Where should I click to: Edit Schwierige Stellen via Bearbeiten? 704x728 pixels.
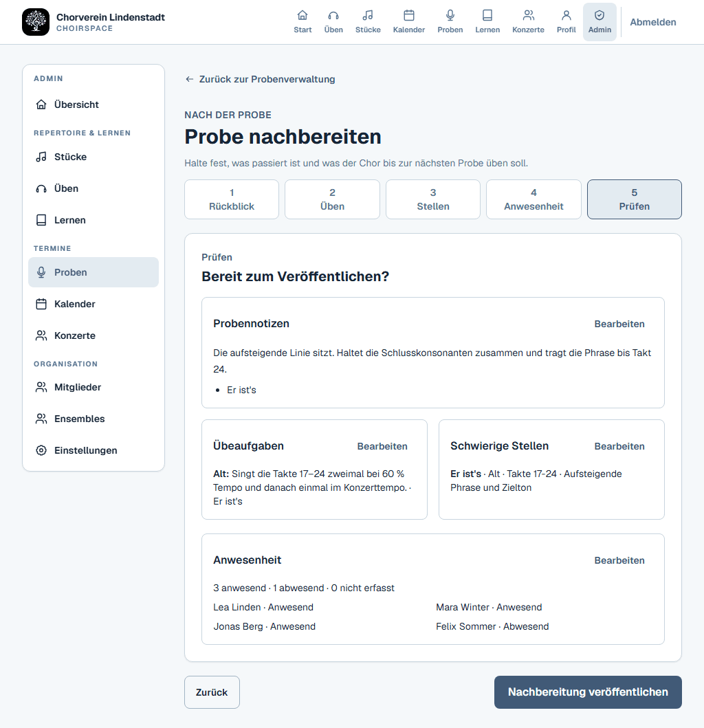(619, 446)
